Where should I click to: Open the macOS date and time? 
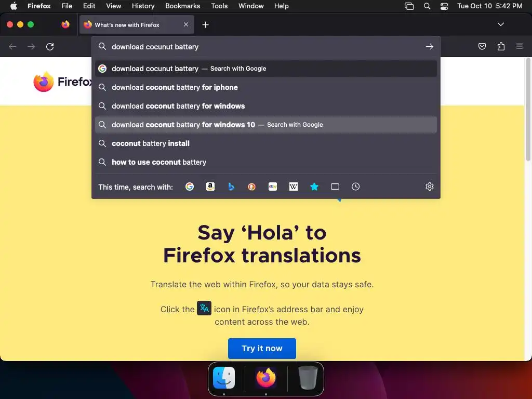489,6
